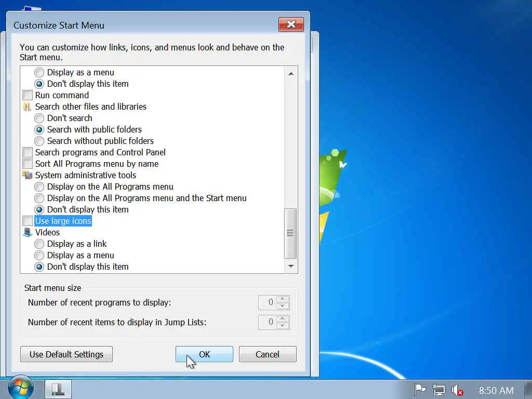Close the Customize Start Menu dialog
532x399 pixels.
tap(291, 24)
